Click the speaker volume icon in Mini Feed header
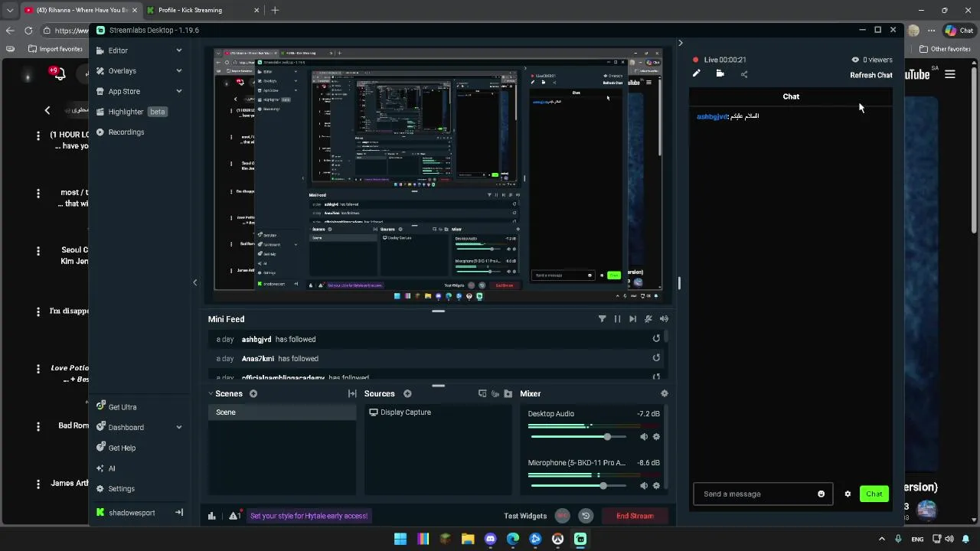 (664, 319)
